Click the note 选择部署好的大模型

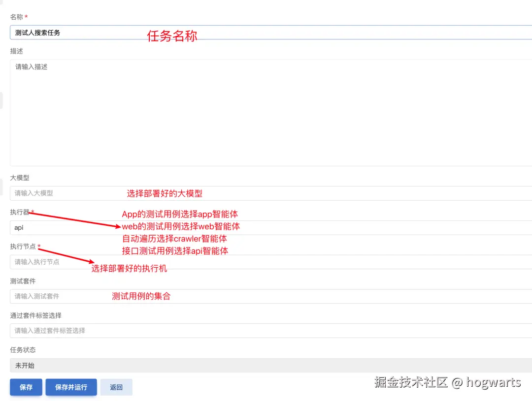point(165,193)
